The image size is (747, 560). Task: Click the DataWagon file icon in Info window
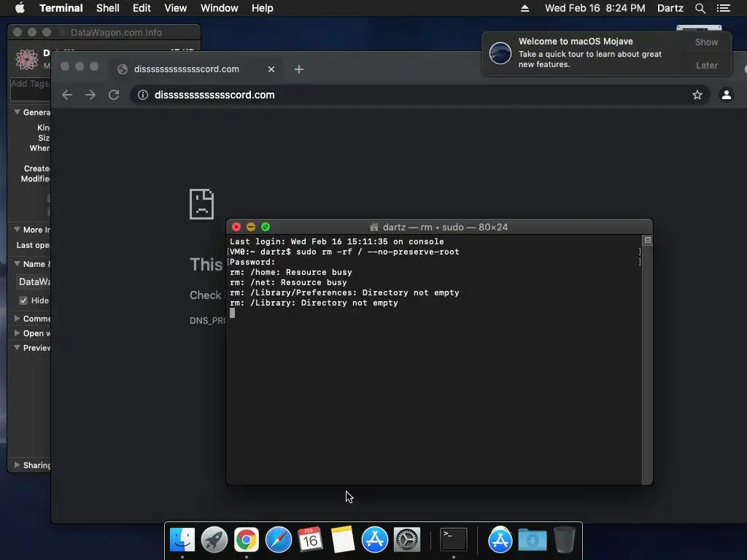click(x=27, y=59)
